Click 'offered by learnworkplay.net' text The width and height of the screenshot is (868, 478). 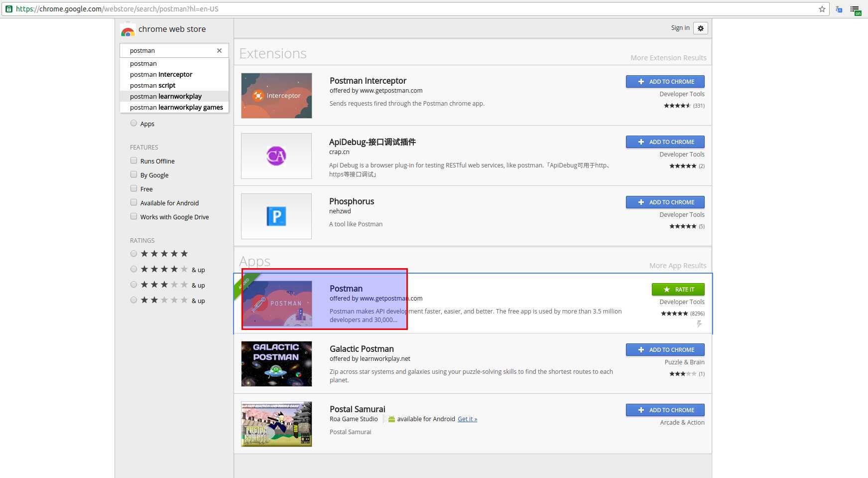pos(370,359)
